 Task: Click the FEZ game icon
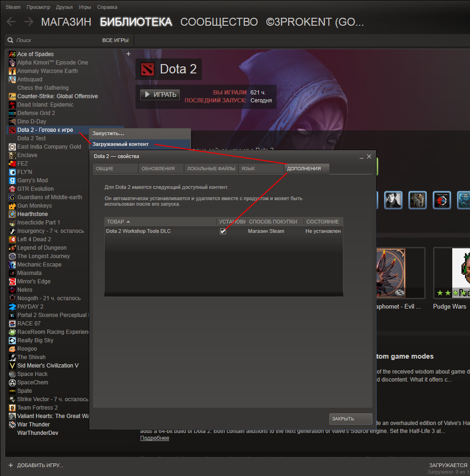pos(12,164)
